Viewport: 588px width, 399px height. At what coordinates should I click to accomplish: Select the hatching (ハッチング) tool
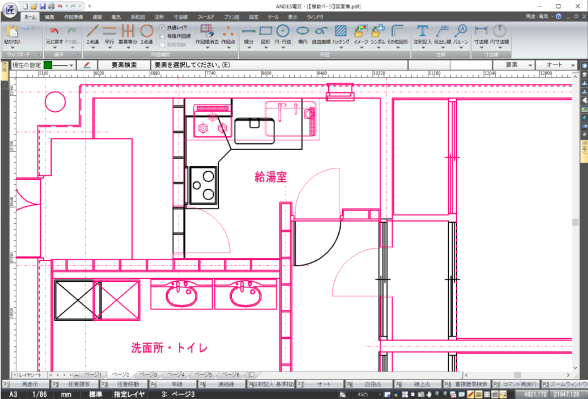[x=340, y=35]
